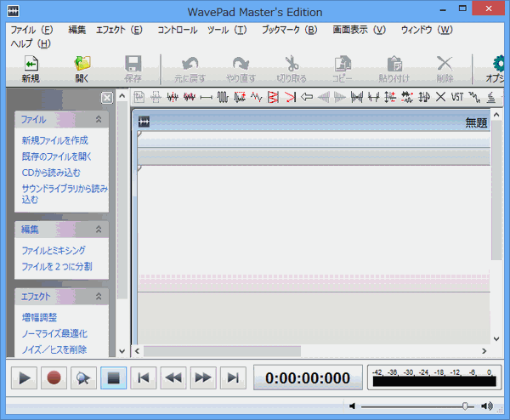Viewport: 510px width, 420px height.
Task: Click the left arrow reverse icon
Action: coord(307,97)
